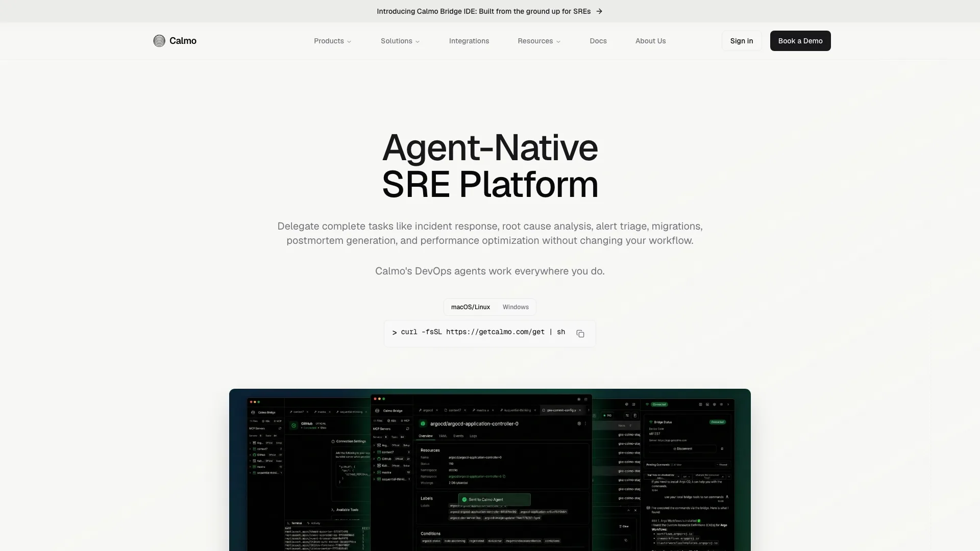Viewport: 980px width, 551px height.
Task: Click the Calmo globe logo icon
Action: (159, 41)
